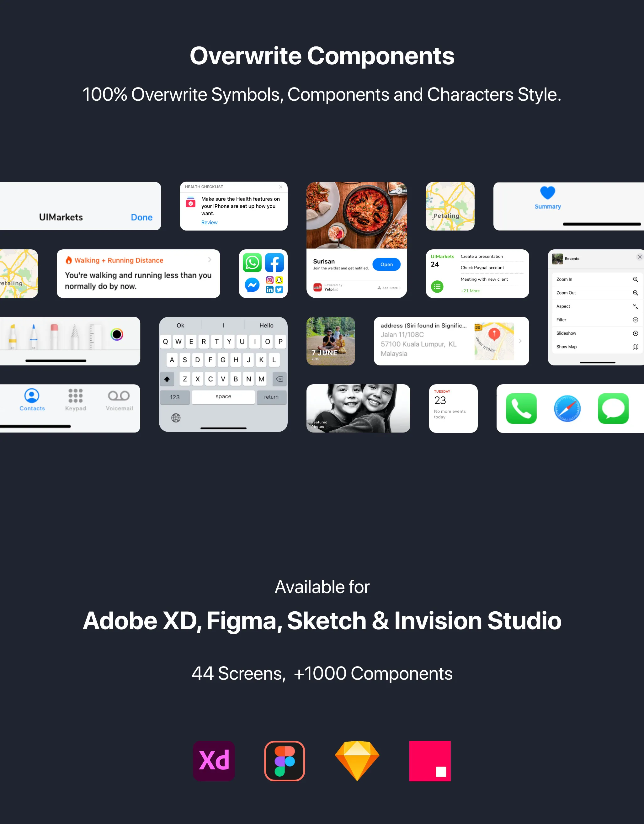The height and width of the screenshot is (824, 644).
Task: Expand the map address navigation arrow
Action: point(520,341)
